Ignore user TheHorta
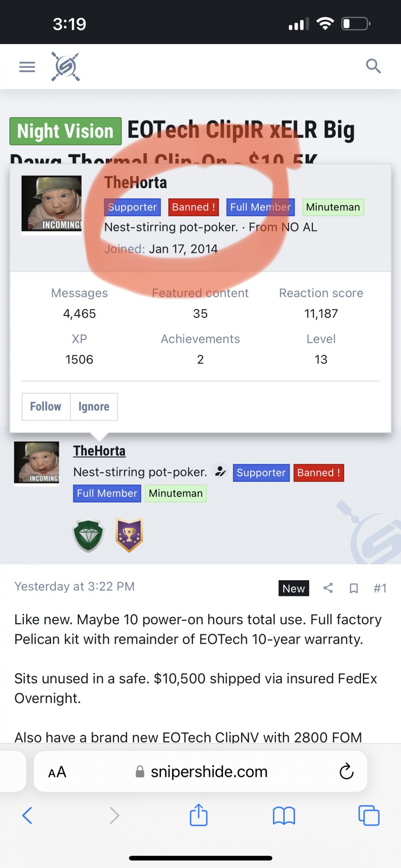 [x=94, y=406]
